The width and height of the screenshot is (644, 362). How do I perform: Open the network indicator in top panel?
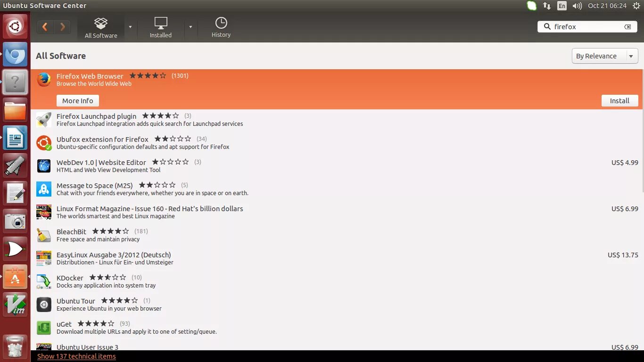547,6
